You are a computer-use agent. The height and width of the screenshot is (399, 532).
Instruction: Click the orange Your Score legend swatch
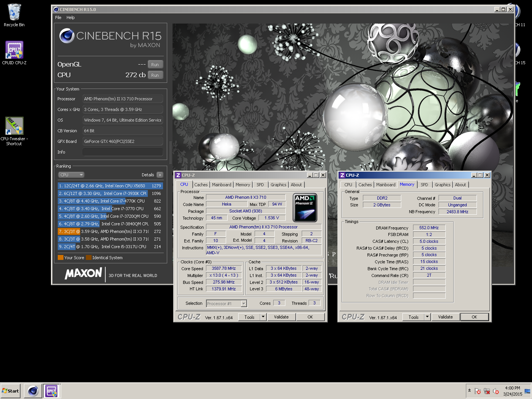pyautogui.click(x=60, y=258)
